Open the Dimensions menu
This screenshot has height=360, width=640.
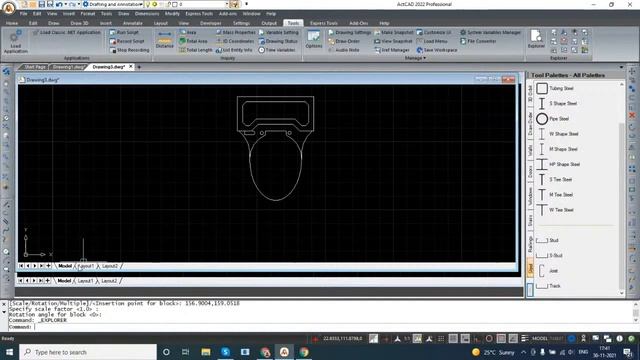(x=147, y=14)
